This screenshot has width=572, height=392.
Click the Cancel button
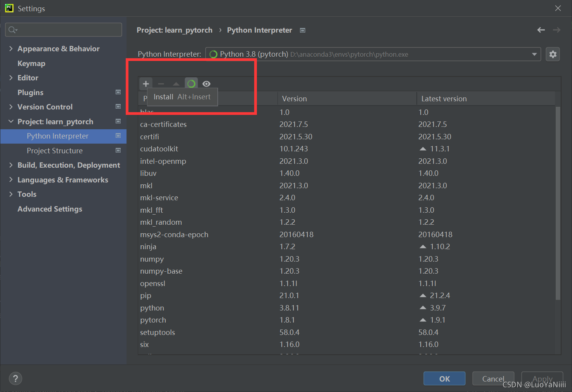click(493, 378)
